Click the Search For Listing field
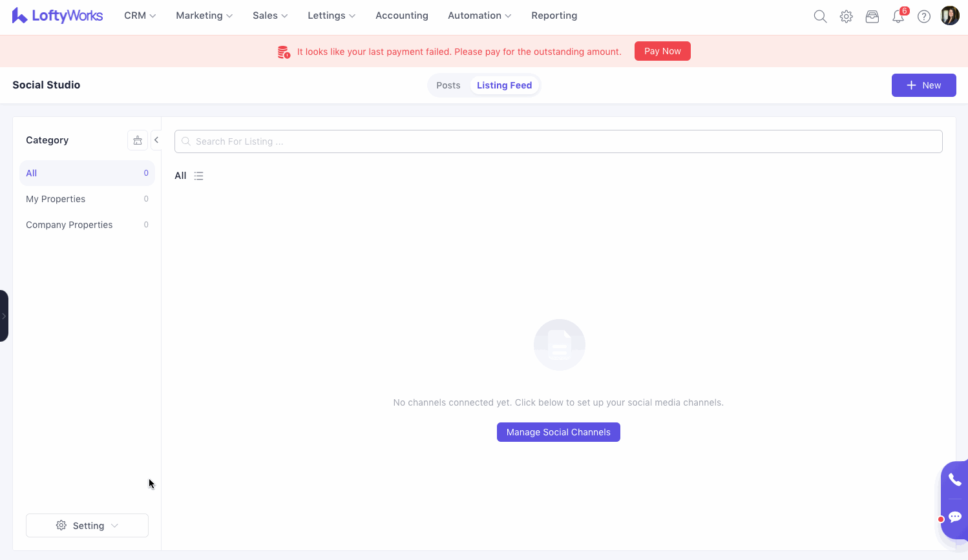Image resolution: width=968 pixels, height=560 pixels. click(x=558, y=141)
